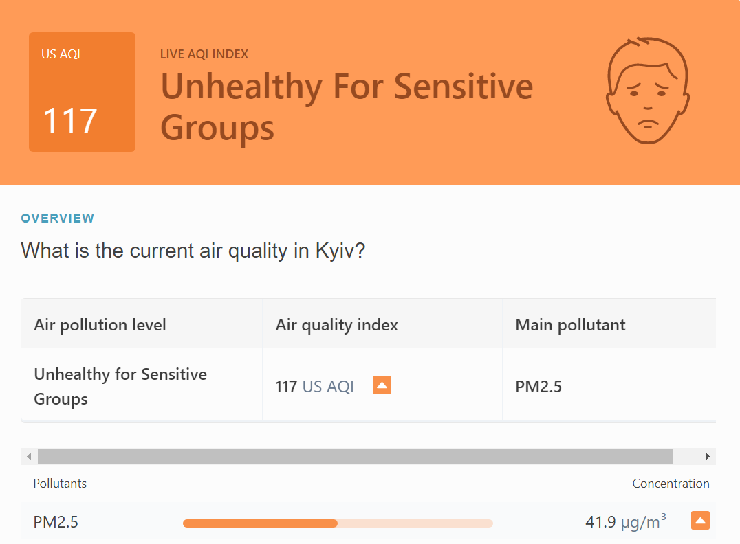Click the Unhealthy For Sensitive Groups headline
Image resolution: width=740 pixels, height=544 pixels.
click(346, 106)
